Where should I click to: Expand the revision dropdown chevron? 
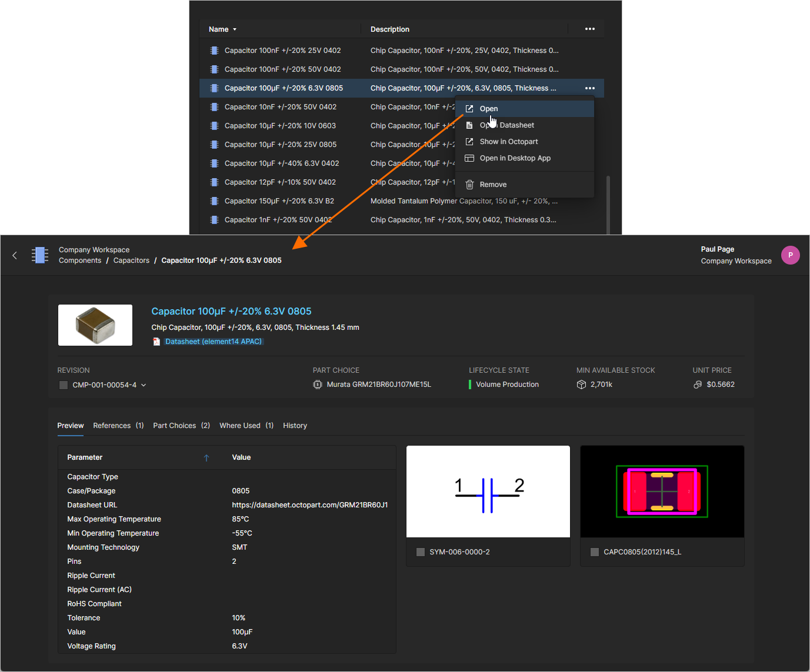[144, 385]
